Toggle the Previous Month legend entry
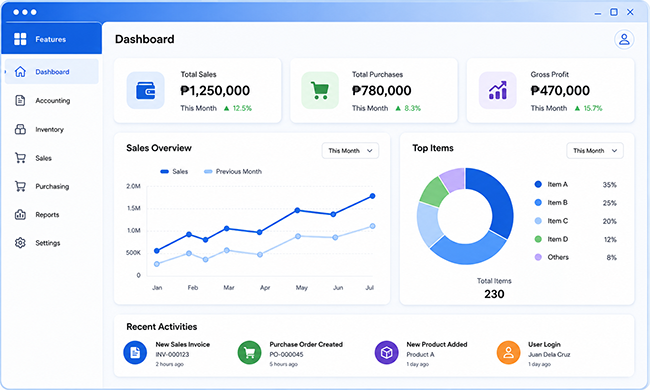 [x=233, y=172]
